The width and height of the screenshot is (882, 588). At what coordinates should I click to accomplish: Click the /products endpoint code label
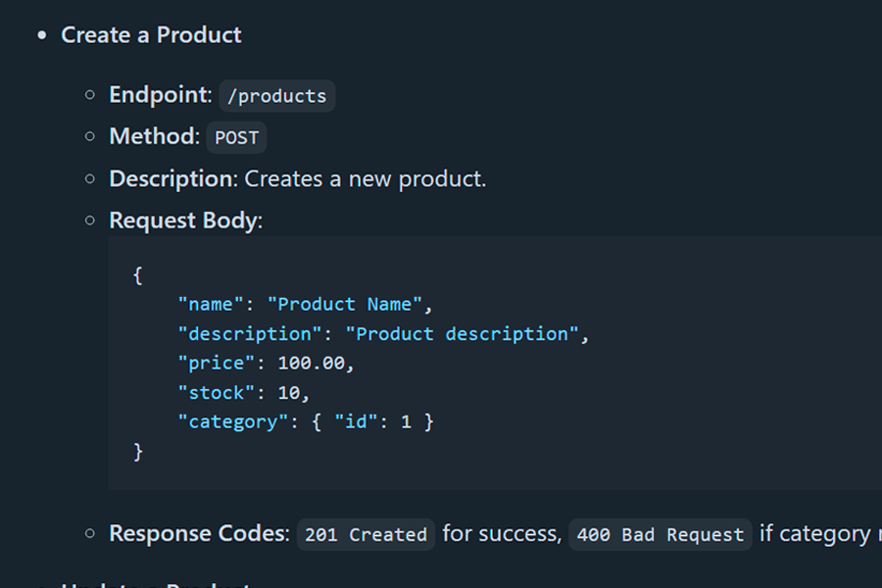click(x=276, y=96)
